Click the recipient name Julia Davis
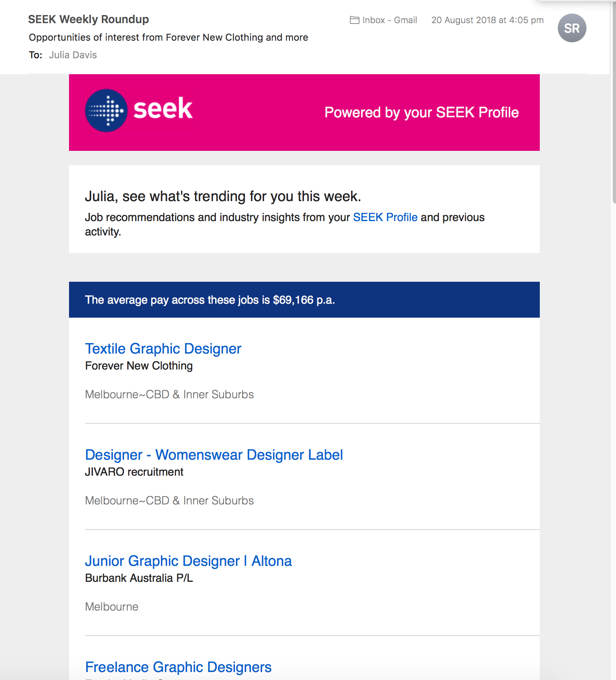Screen dimensions: 616x680 pyautogui.click(x=73, y=55)
